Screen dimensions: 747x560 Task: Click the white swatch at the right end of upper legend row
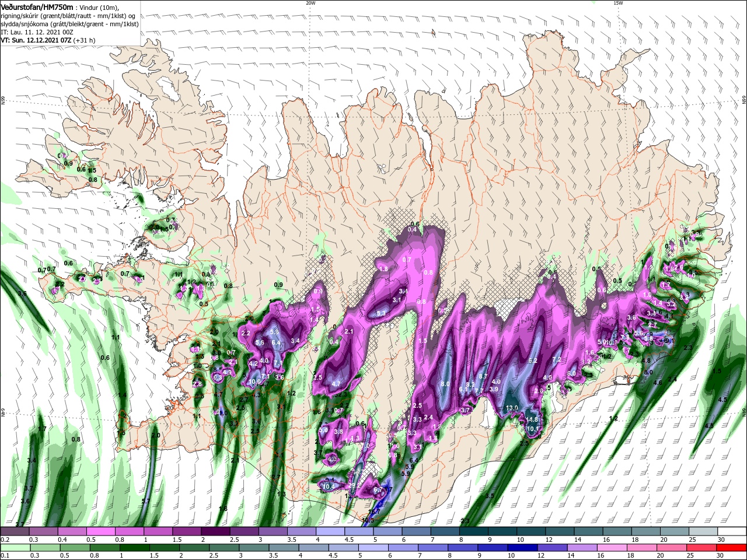tap(732, 531)
